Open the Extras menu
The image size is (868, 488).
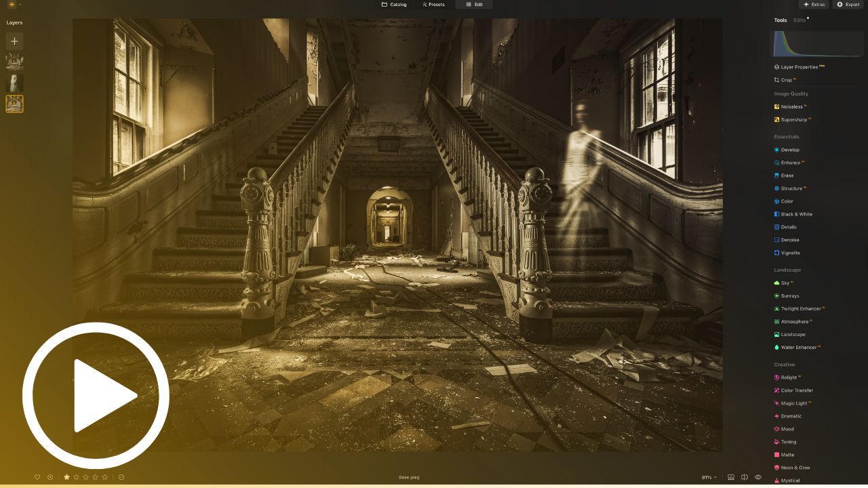tap(813, 5)
